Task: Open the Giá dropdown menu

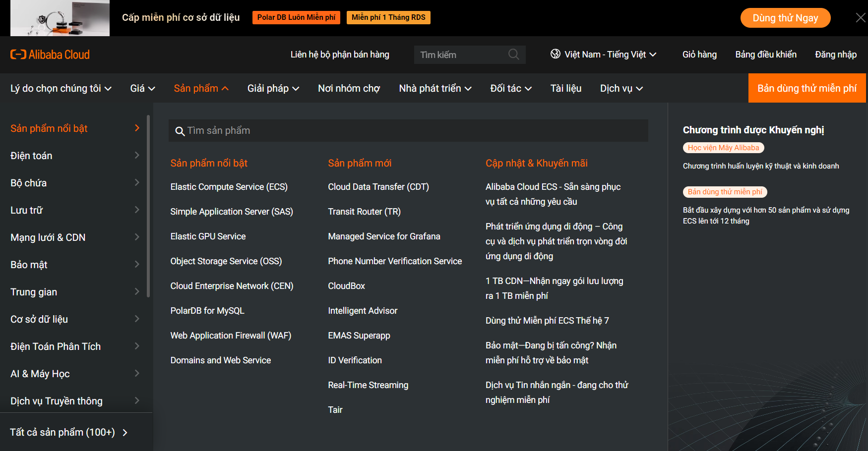Action: point(143,88)
